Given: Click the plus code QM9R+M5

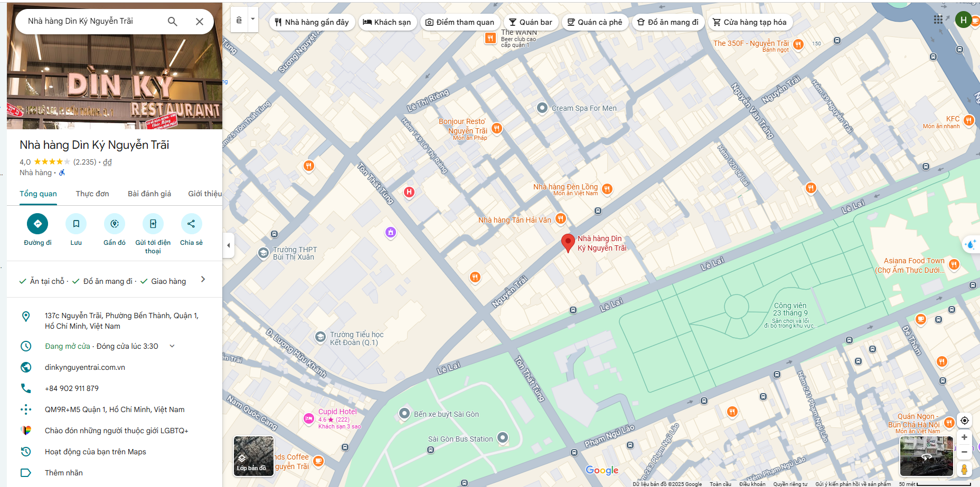Looking at the screenshot, I should coord(115,409).
